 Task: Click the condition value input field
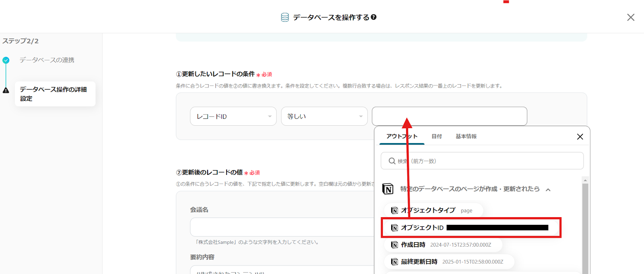point(449,116)
